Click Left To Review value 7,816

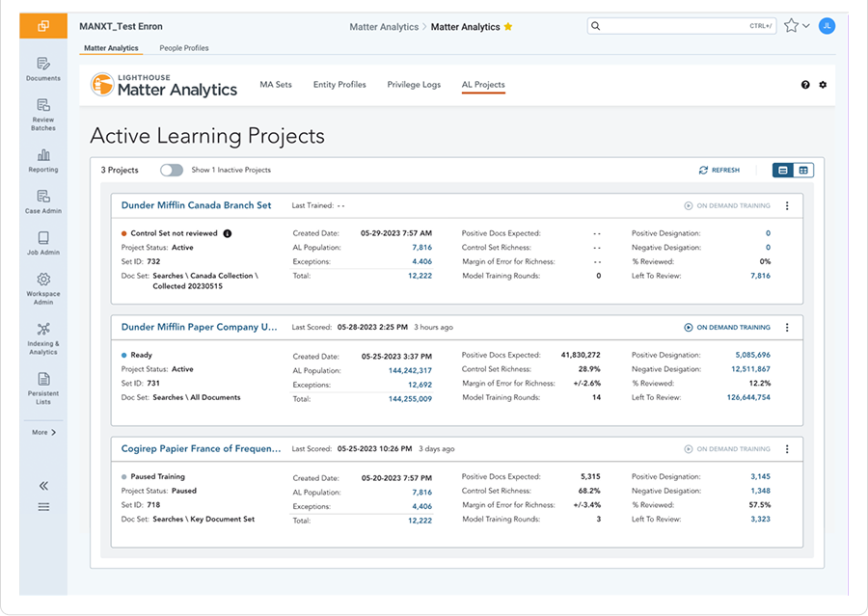[761, 276]
